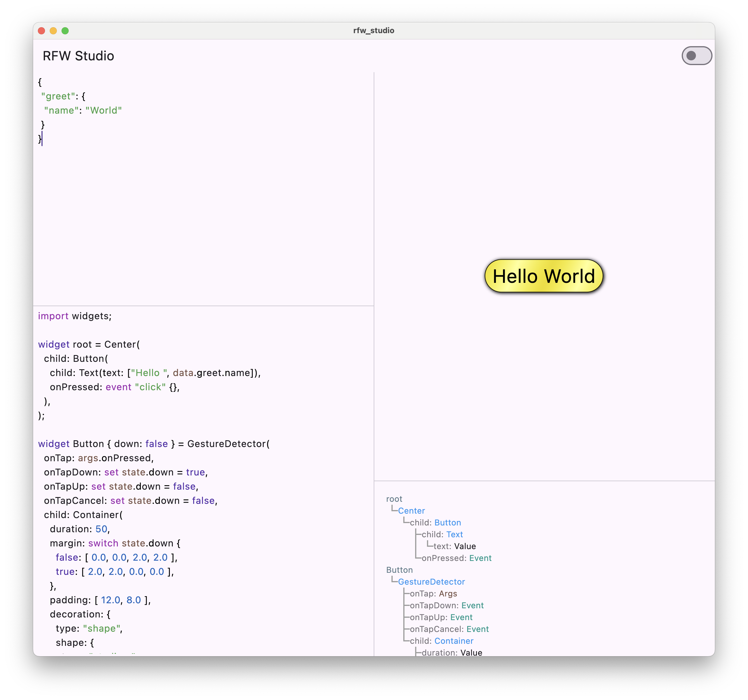Click the 'duration: 50' line in code
The width and height of the screenshot is (748, 700).
point(79,529)
